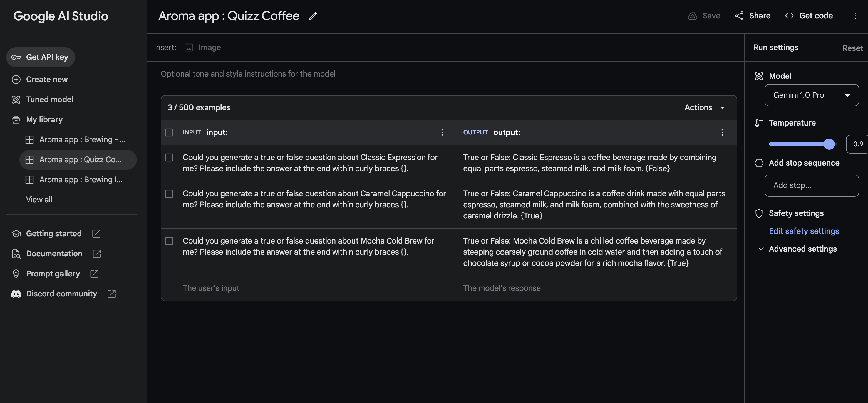Expand Advanced settings
The image size is (868, 403).
pos(802,249)
